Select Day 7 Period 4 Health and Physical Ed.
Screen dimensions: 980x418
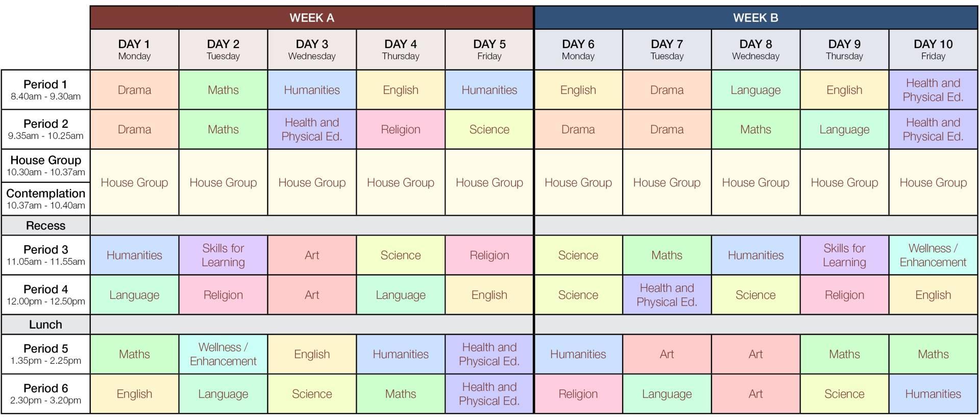(x=667, y=295)
